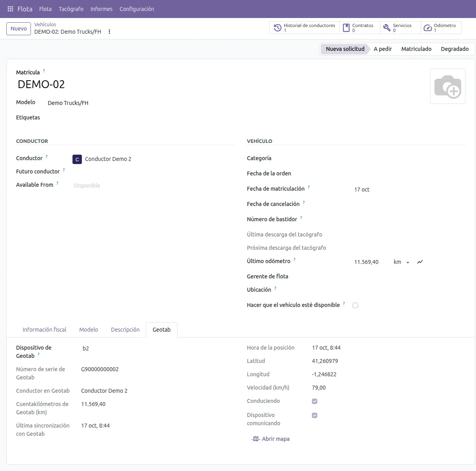Screen dimensions: 476x471
Task: Show the help tooltip for Matrícula
Action: (x=44, y=71)
